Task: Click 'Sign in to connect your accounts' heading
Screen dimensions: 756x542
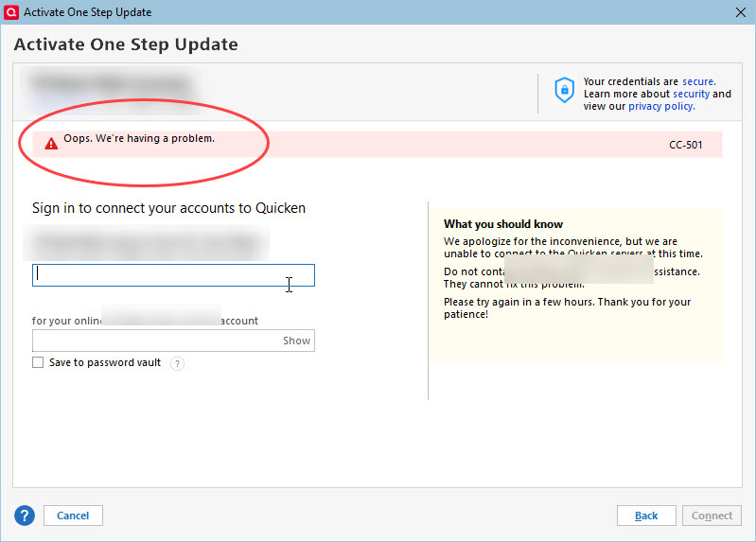Action: [x=168, y=208]
